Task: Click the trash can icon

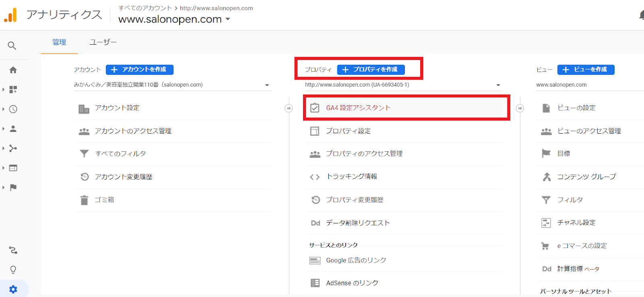Action: coord(84,200)
